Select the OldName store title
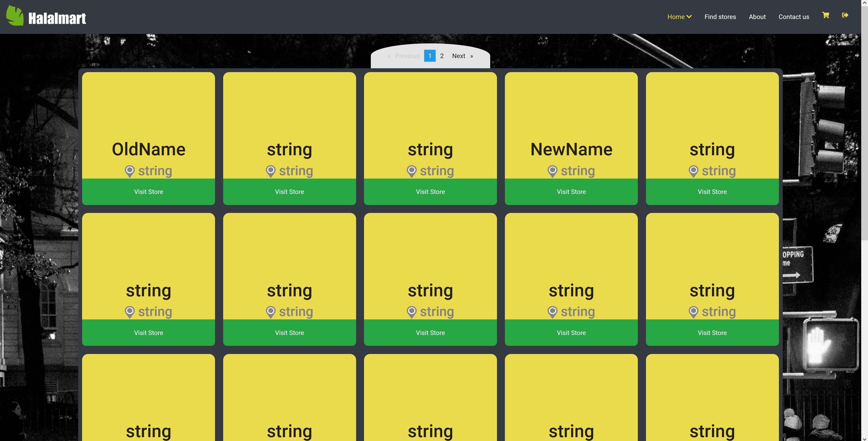The width and height of the screenshot is (868, 441). pos(149,149)
